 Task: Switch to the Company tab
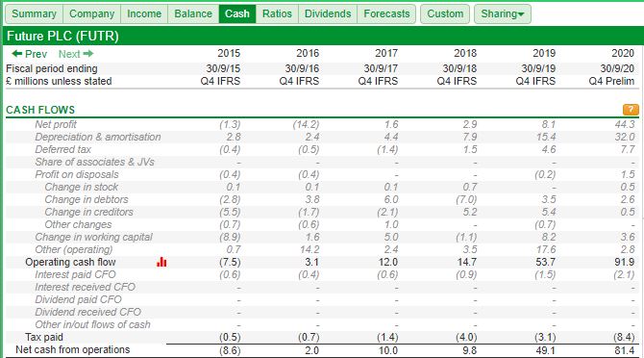92,14
